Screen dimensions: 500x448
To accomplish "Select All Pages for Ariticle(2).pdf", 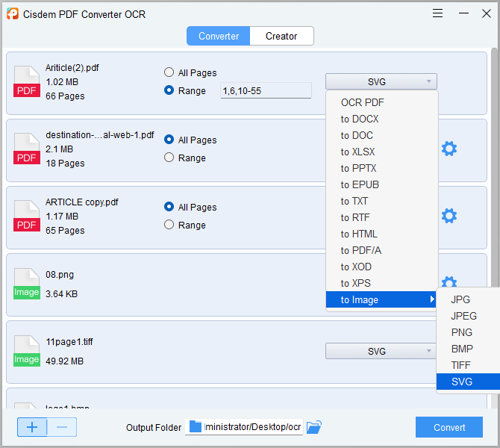I will (x=169, y=72).
